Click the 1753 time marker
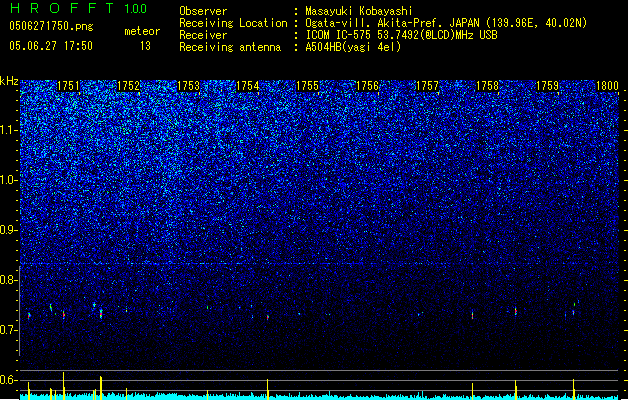 pyautogui.click(x=188, y=86)
